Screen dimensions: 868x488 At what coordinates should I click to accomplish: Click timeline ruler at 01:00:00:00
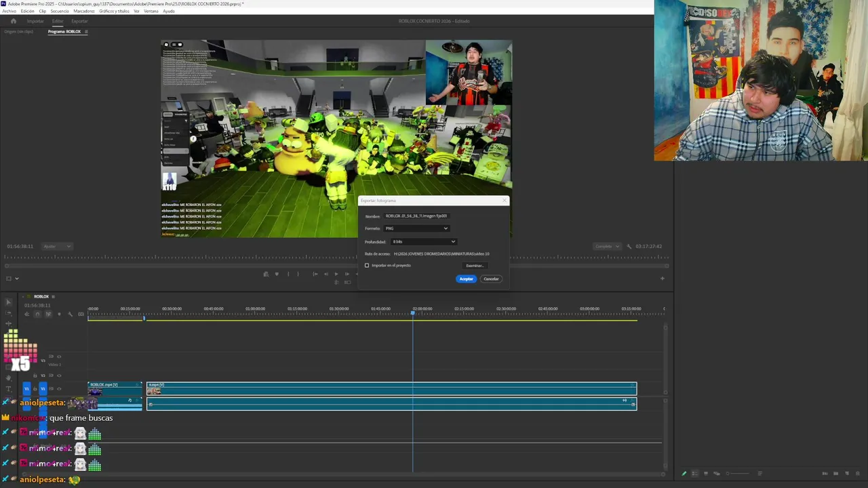coord(255,309)
